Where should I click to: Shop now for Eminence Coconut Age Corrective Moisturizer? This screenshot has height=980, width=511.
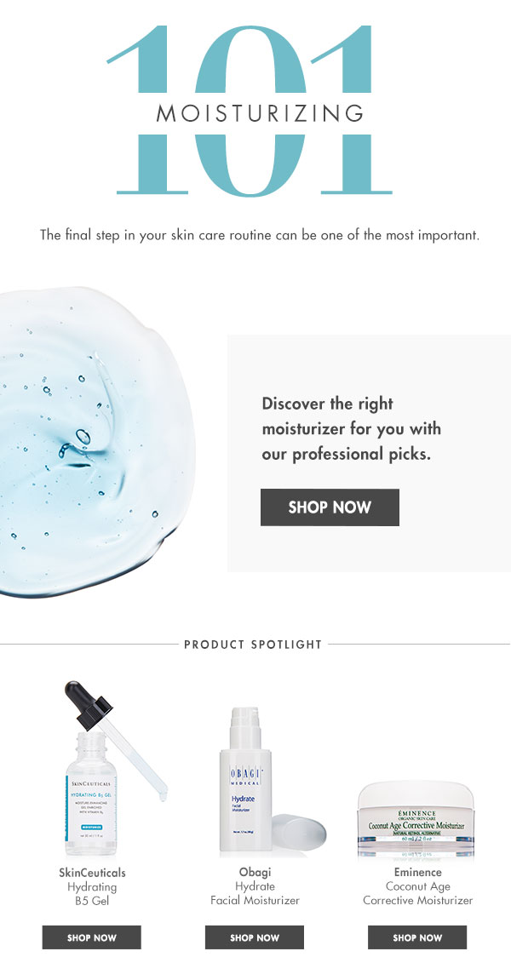417,937
